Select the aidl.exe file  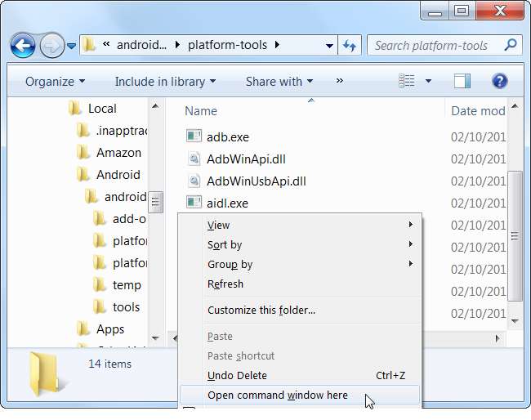[x=227, y=203]
